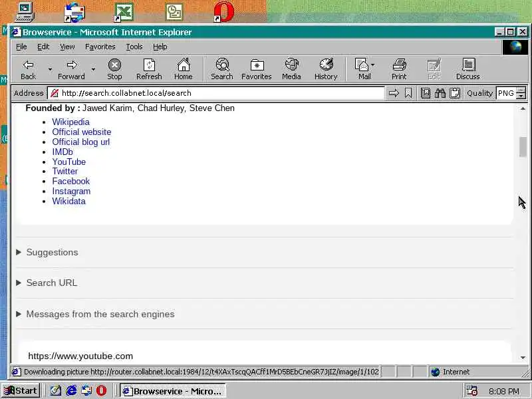
Task: Follow the Wikidata link
Action: click(69, 201)
